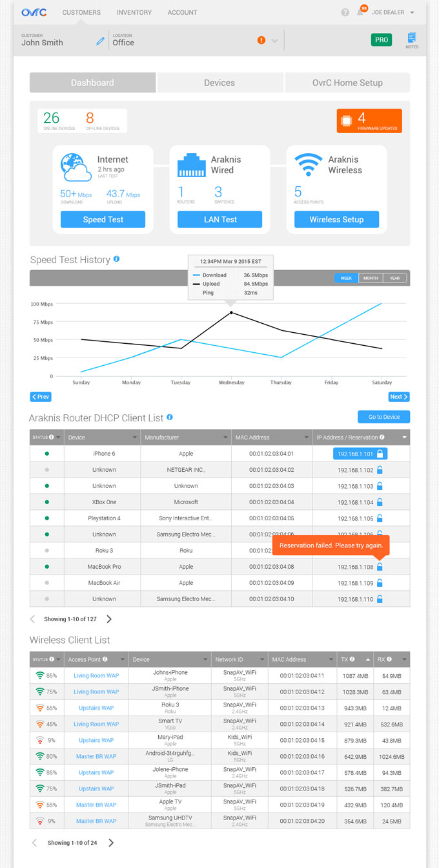Viewport: 439px width, 868px height.
Task: Select the YEAR range option
Action: 395,278
